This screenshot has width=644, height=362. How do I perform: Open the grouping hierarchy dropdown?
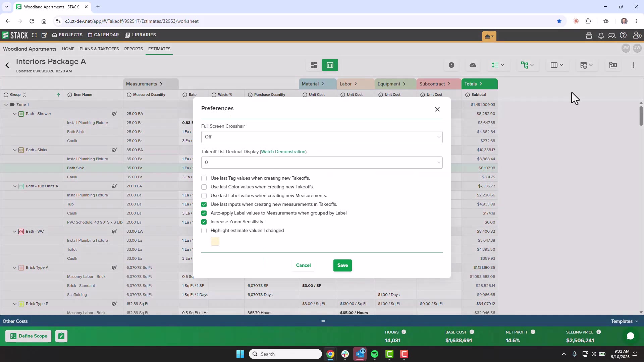pos(527,65)
